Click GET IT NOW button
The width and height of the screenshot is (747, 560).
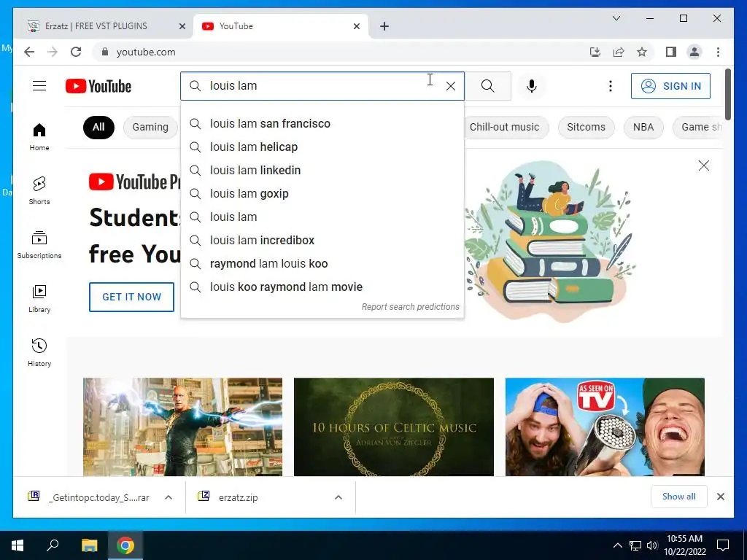coord(131,297)
